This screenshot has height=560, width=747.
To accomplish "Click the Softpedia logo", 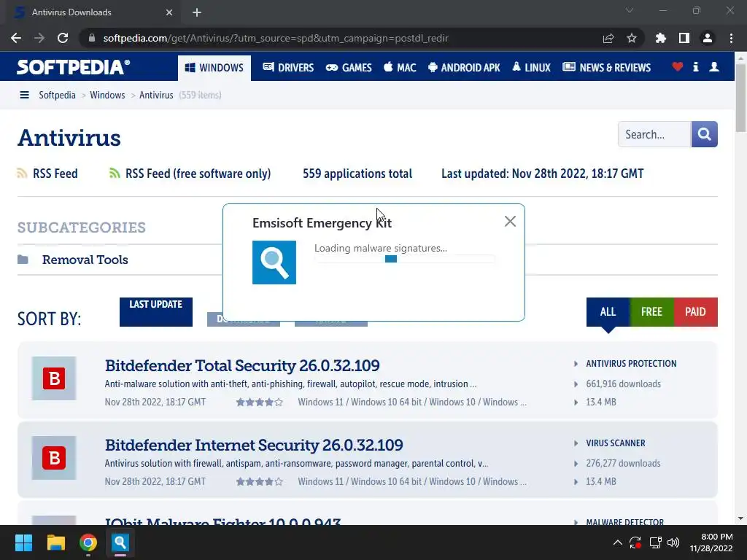I will click(x=74, y=67).
